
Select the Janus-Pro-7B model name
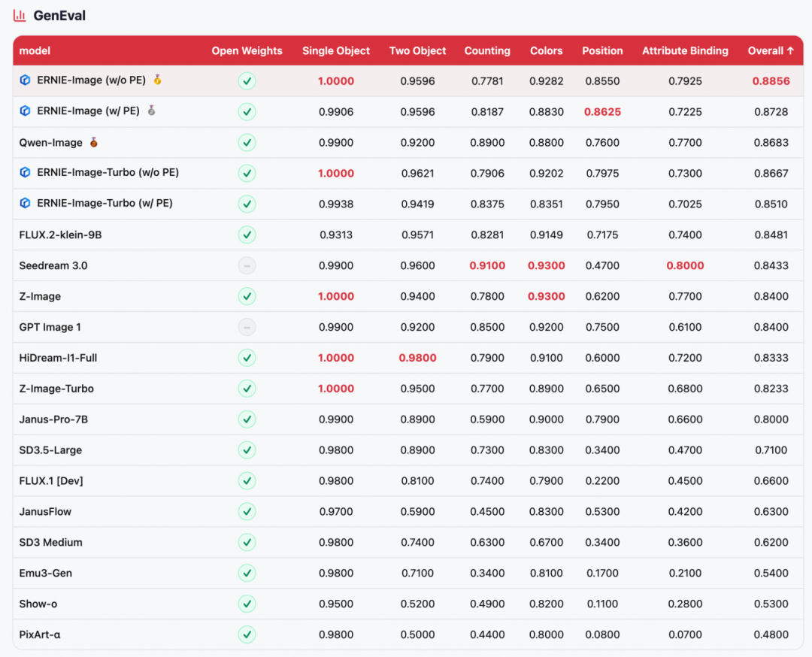point(53,419)
